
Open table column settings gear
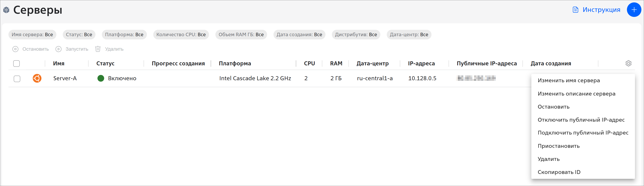point(628,63)
